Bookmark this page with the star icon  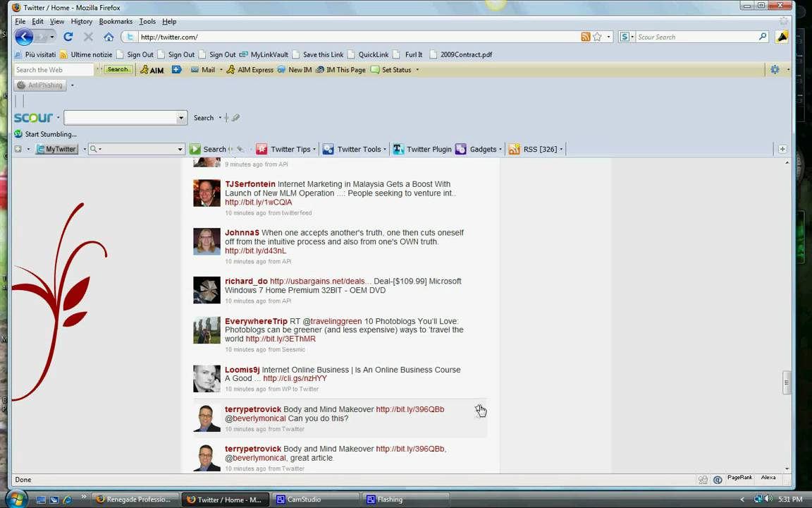pos(597,37)
